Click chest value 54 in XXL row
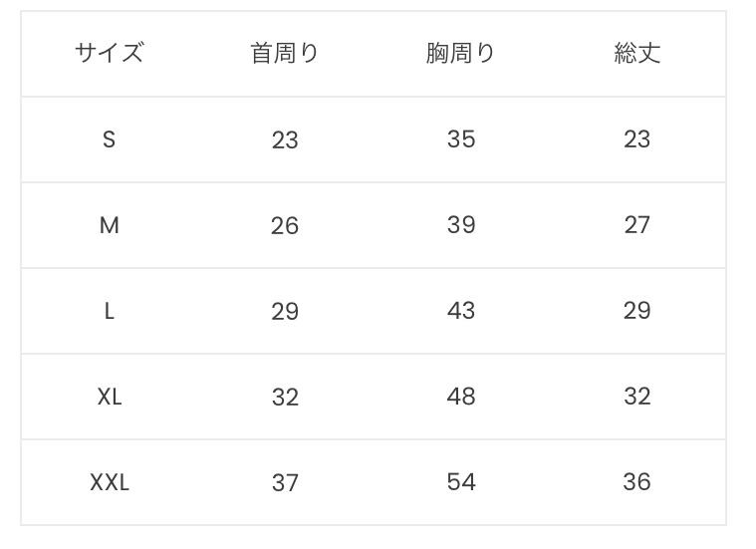Viewport: 756px width, 549px height. [x=460, y=482]
